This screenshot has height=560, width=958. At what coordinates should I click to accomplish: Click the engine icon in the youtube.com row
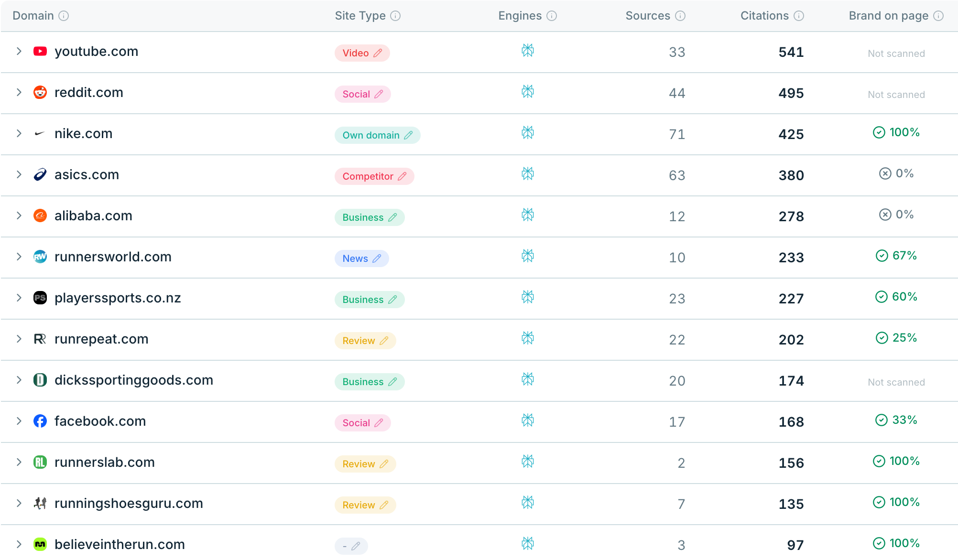point(528,50)
